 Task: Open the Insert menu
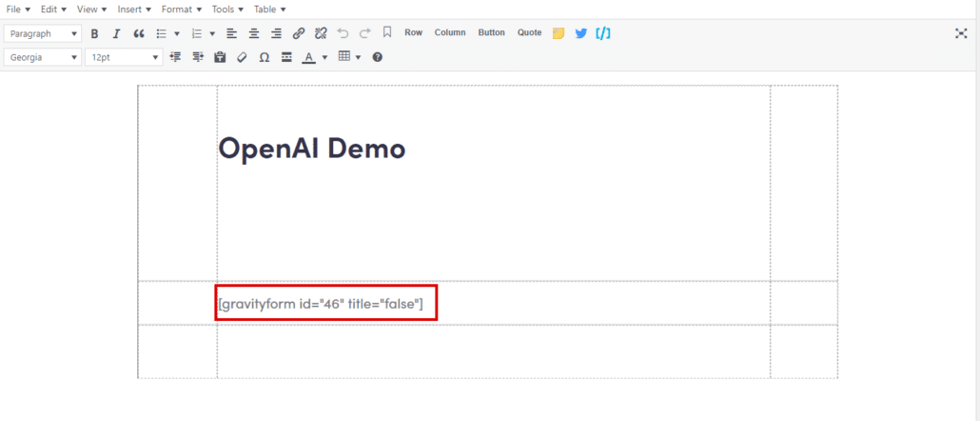(x=134, y=10)
